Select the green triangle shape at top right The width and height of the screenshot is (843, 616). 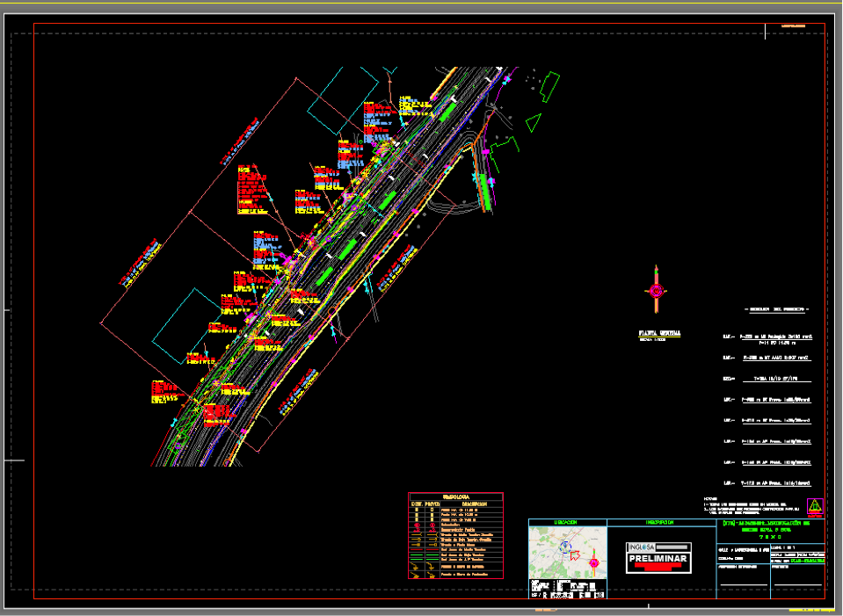coord(534,122)
